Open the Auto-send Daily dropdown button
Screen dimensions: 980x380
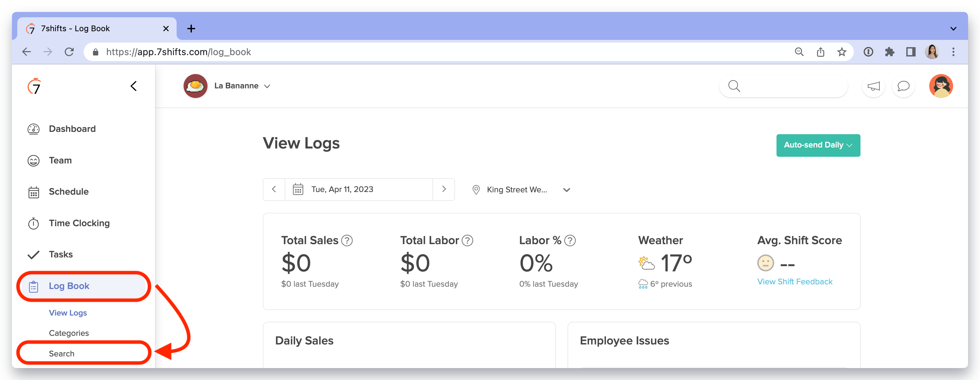tap(818, 145)
